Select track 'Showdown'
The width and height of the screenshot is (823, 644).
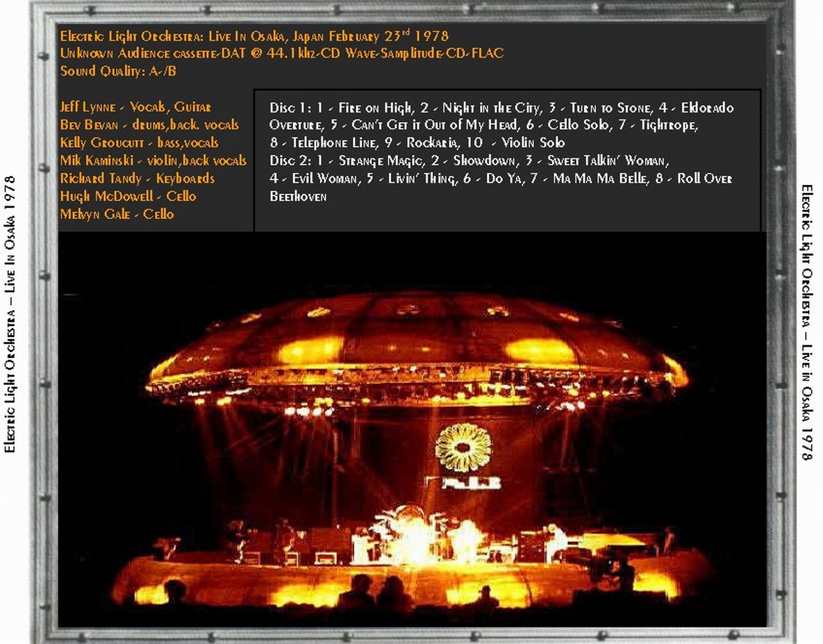[x=484, y=160]
